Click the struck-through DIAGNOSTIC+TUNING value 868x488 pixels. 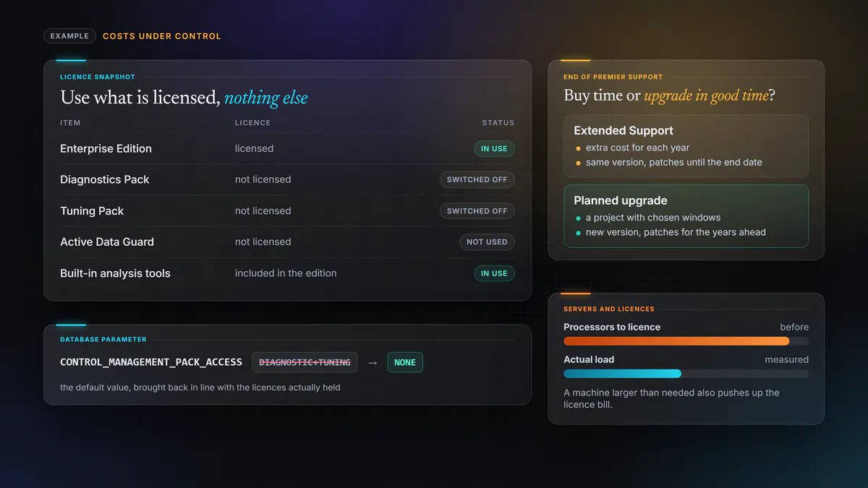pyautogui.click(x=305, y=362)
